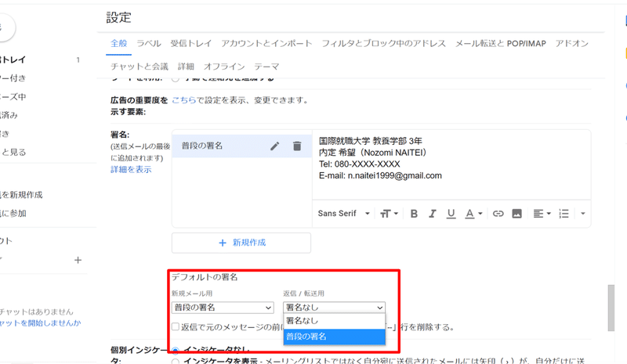Click inside the signature text editor
The image size is (627, 364).
point(451,164)
